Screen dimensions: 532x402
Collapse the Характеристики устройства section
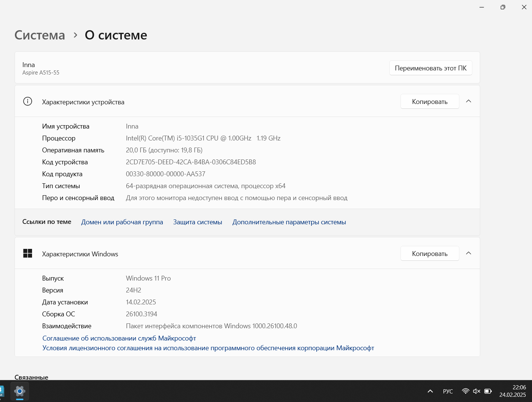coord(469,101)
